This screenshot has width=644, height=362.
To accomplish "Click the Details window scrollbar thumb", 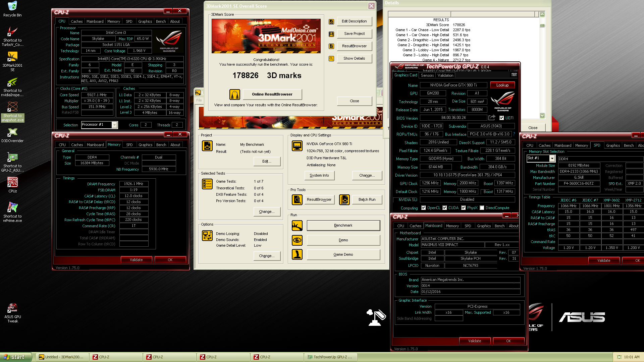I will click(542, 26).
